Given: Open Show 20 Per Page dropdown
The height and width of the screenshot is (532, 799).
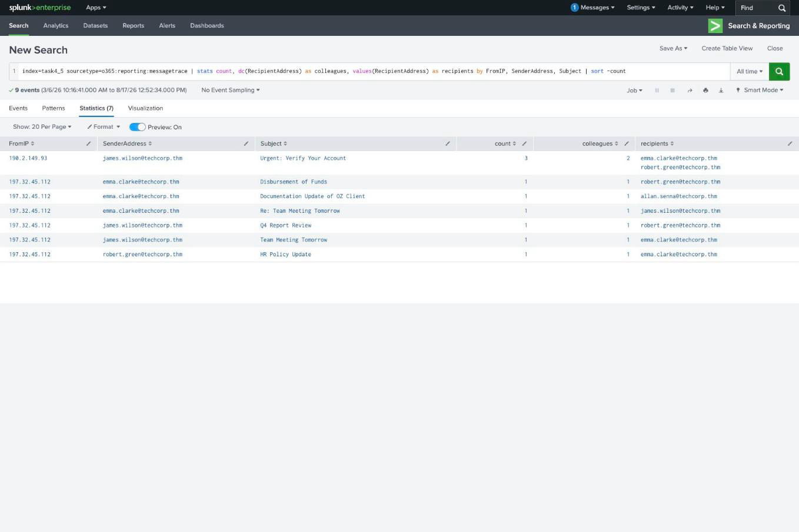Looking at the screenshot, I should pyautogui.click(x=42, y=127).
